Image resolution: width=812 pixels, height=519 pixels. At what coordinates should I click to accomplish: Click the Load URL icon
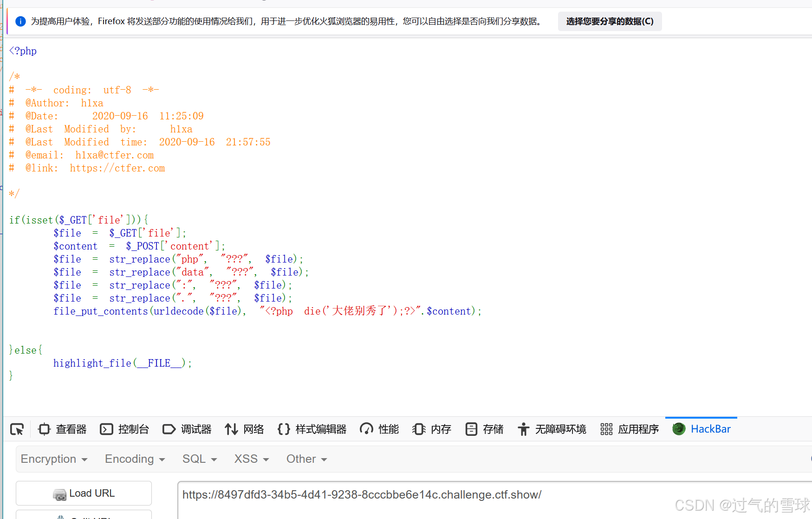tap(59, 493)
